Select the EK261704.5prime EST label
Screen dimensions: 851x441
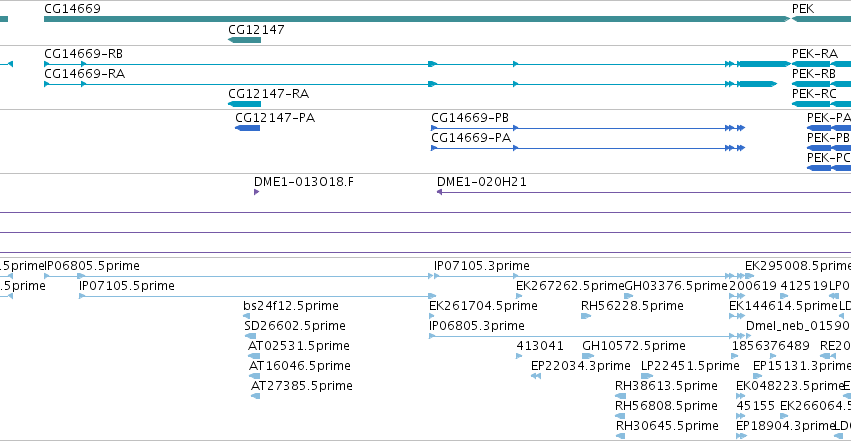point(483,306)
